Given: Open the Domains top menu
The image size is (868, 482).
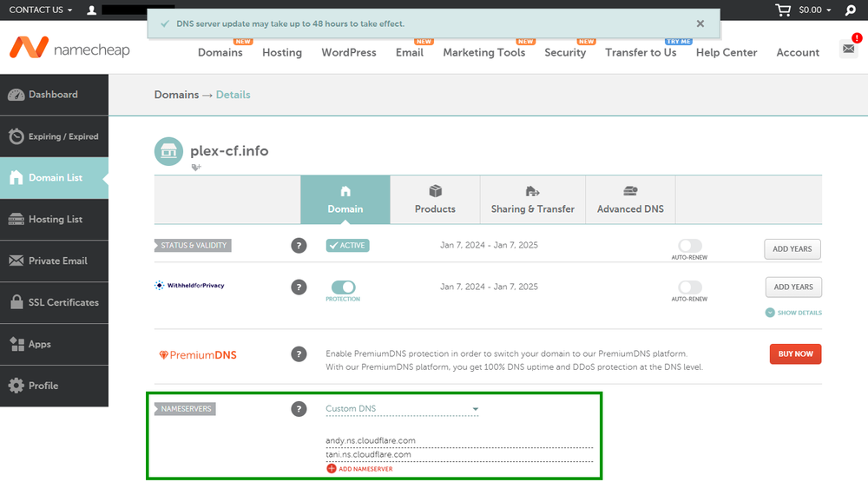Looking at the screenshot, I should [220, 53].
